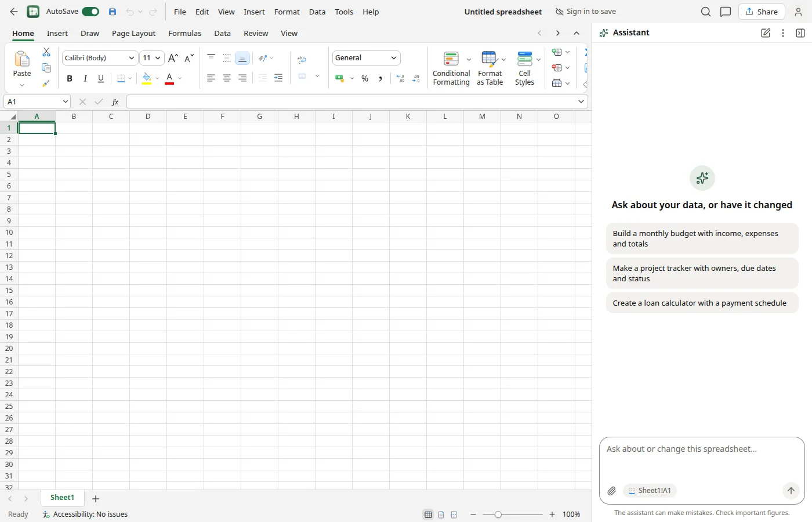Open the font size dropdown
Viewport: 812px width, 522px height.
click(x=158, y=58)
